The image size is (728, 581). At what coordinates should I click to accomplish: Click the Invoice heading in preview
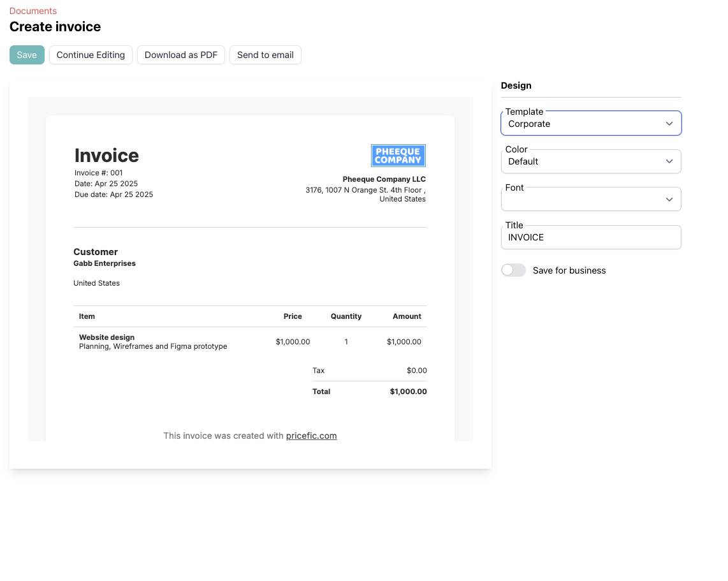[107, 156]
